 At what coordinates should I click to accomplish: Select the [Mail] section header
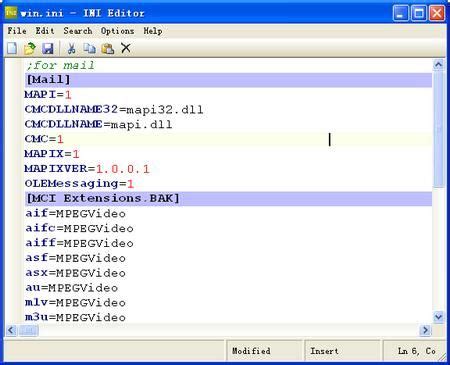[x=228, y=80]
